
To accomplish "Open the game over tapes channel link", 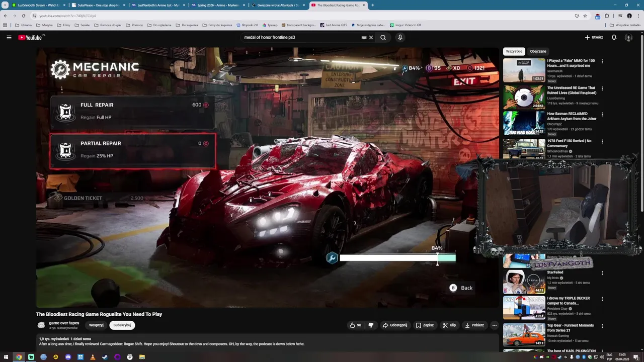I will [64, 323].
